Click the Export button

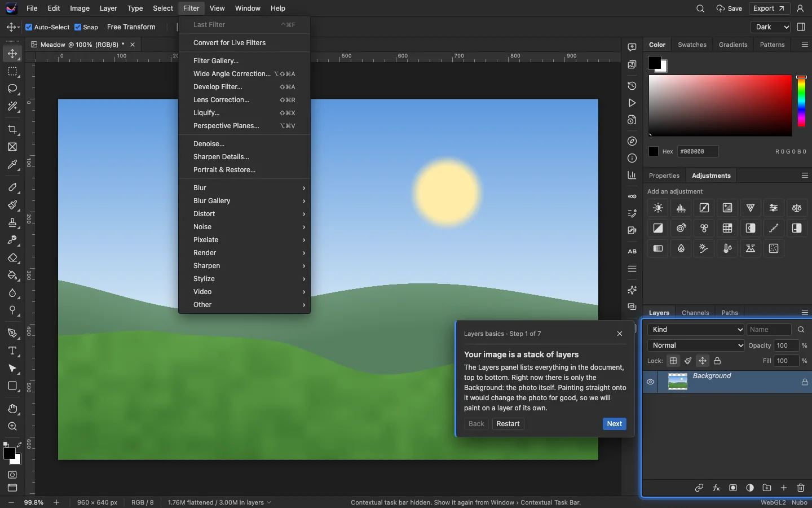click(769, 8)
